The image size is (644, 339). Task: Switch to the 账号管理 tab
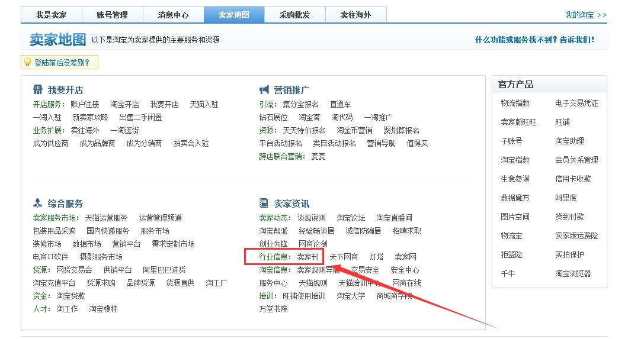112,15
